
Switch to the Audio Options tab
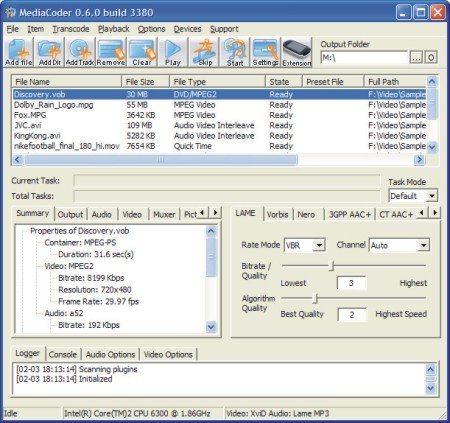pyautogui.click(x=110, y=354)
